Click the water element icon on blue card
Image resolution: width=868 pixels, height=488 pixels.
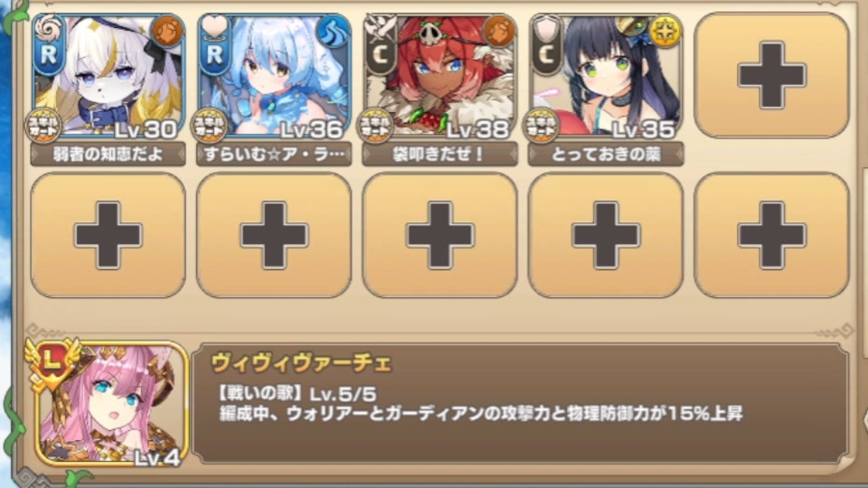point(333,32)
